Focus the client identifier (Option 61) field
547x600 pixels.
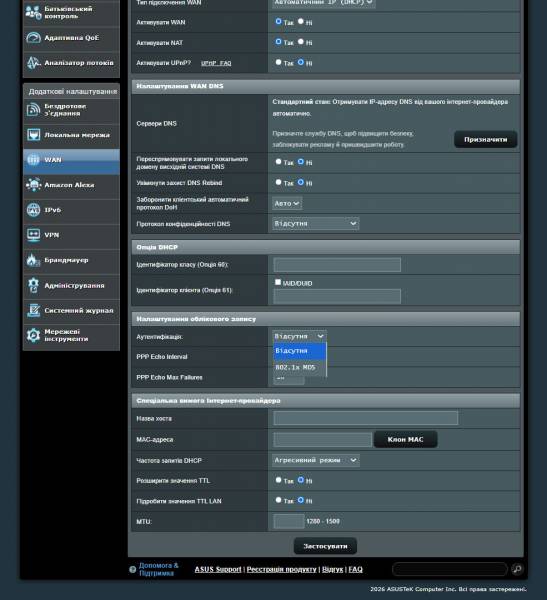click(337, 297)
